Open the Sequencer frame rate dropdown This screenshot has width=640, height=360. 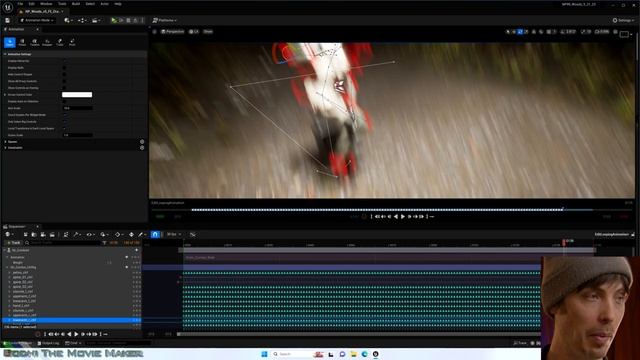point(173,235)
